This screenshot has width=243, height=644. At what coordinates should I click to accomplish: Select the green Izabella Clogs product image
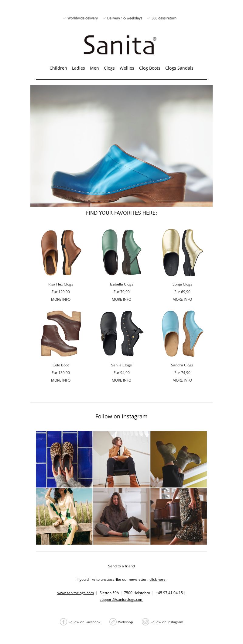(122, 252)
